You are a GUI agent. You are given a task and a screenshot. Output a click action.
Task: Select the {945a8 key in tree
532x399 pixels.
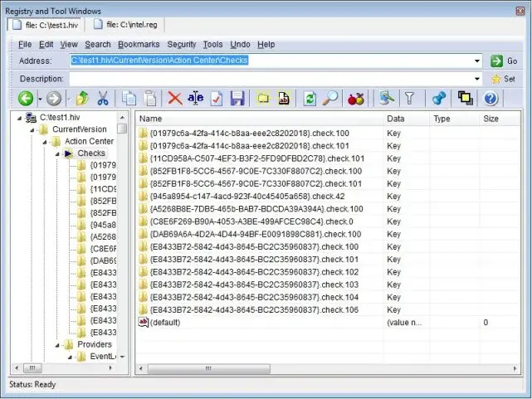point(103,225)
